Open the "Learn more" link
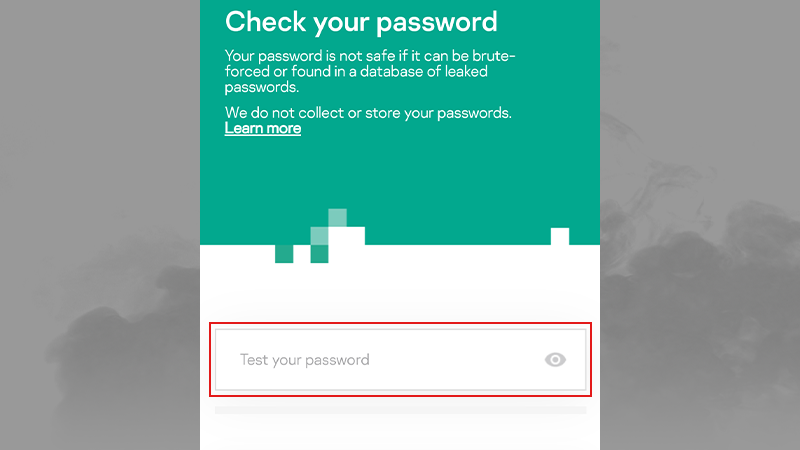 coord(263,129)
